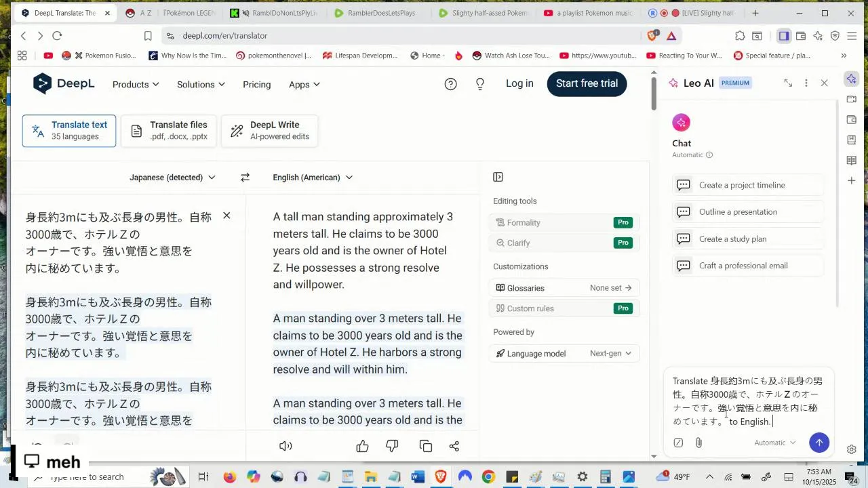Screen dimensions: 868x488
Task: Open Brave Shields lion icon
Action: pyautogui.click(x=652, y=35)
